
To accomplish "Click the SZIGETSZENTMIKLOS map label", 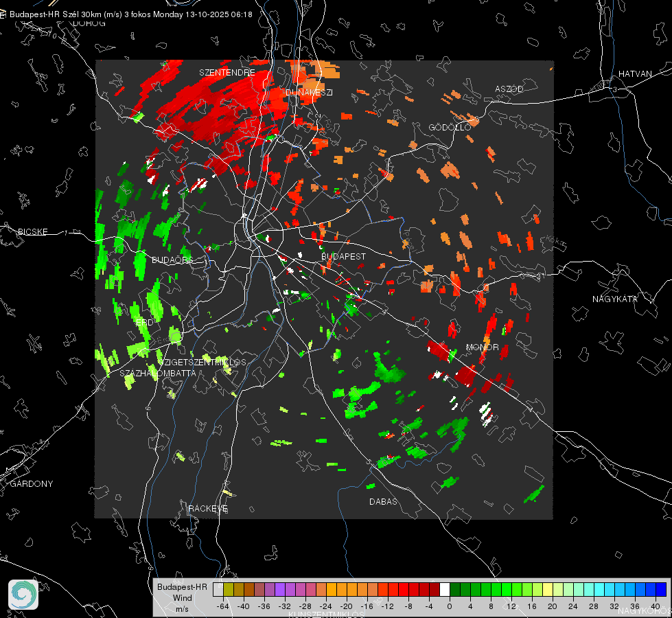I will (x=202, y=362).
